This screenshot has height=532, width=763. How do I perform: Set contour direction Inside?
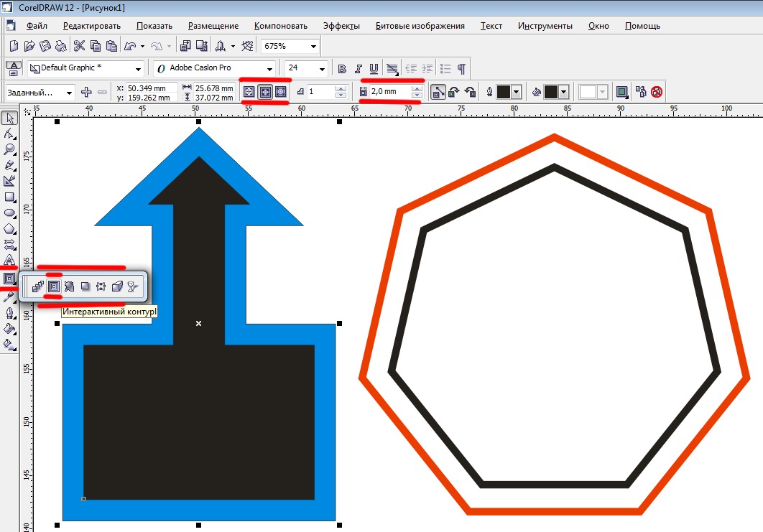[265, 91]
